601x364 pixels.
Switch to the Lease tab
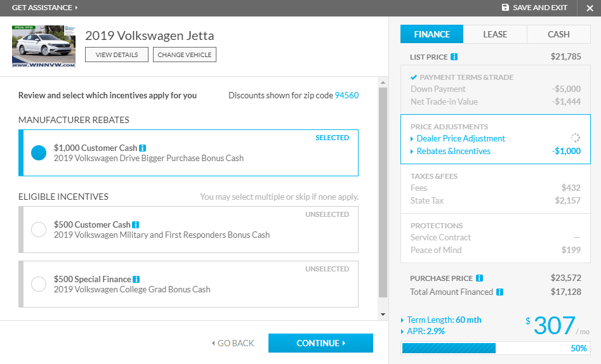[x=495, y=34]
